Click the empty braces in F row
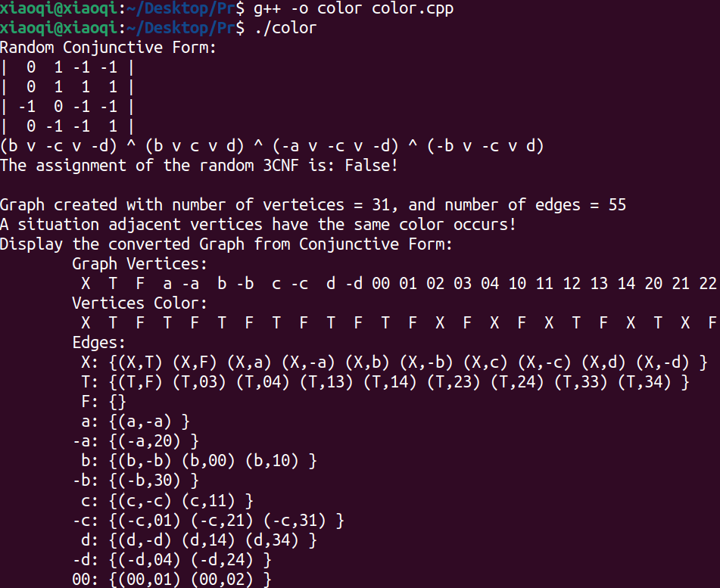This screenshot has height=588, width=720. point(117,402)
